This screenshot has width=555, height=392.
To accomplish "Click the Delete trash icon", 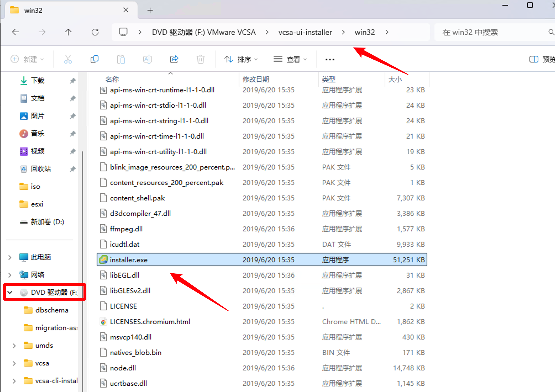I will [201, 59].
